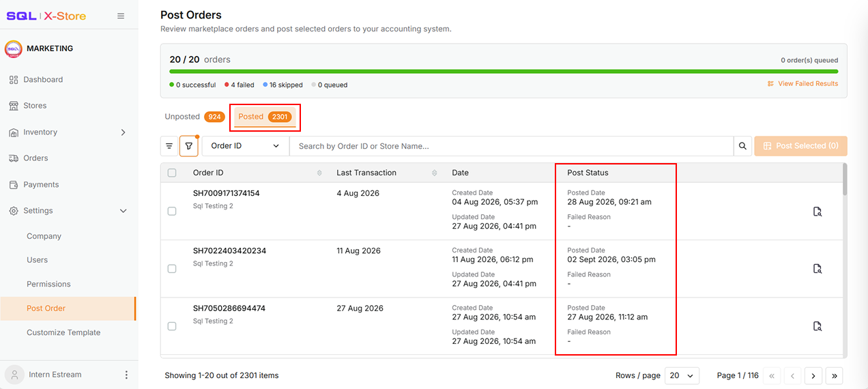
Task: View details icon for order SH7050286694474
Action: (818, 327)
